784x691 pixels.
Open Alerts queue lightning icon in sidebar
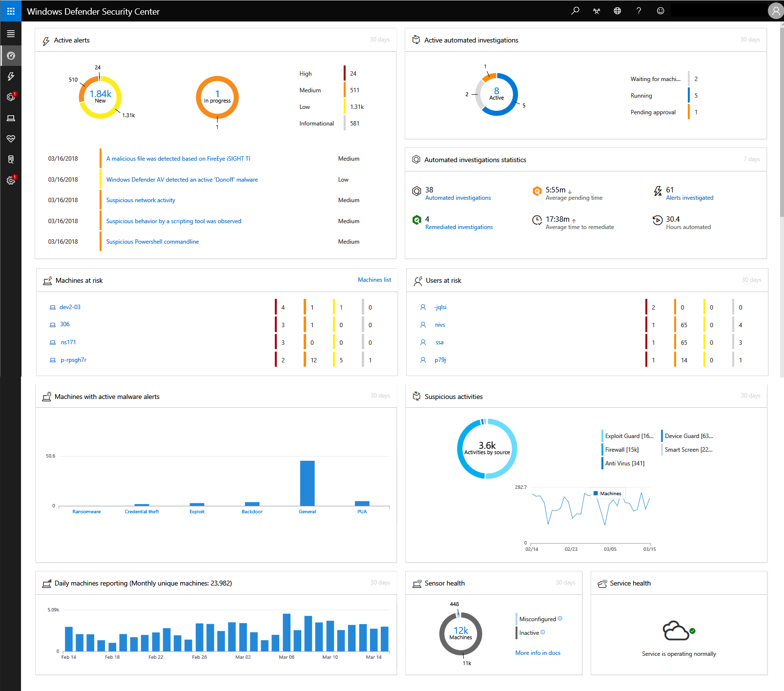point(11,76)
